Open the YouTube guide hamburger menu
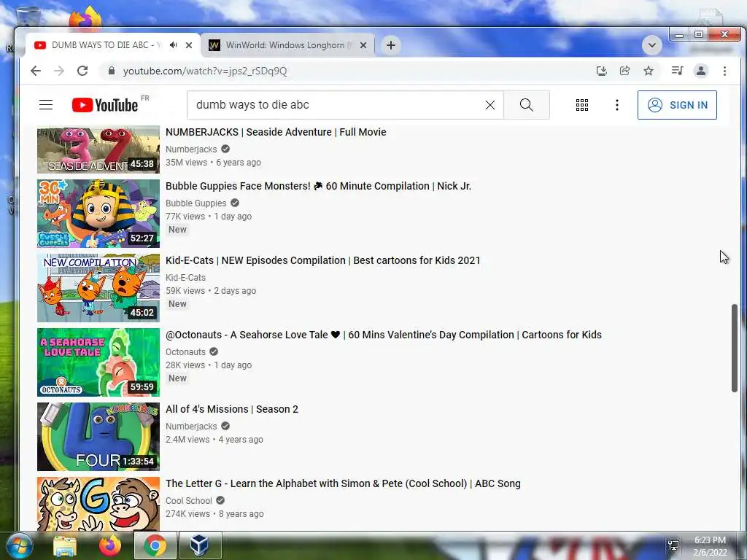This screenshot has height=560, width=747. pos(46,105)
